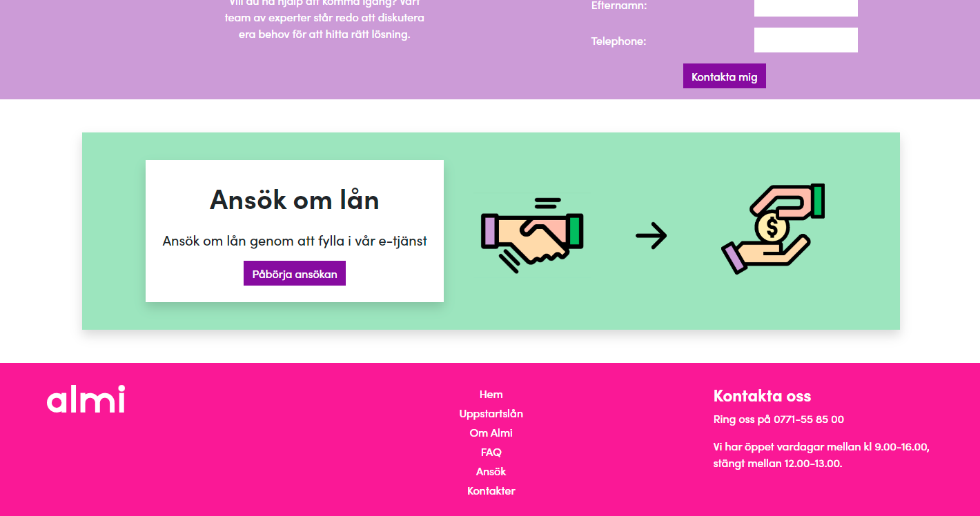The width and height of the screenshot is (980, 516).
Task: Click the black right arrow icon
Action: [651, 236]
